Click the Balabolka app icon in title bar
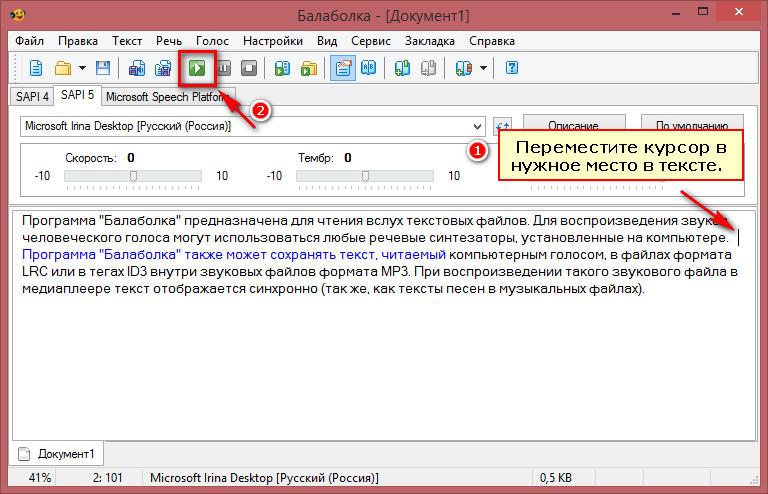This screenshot has height=494, width=768. tap(17, 14)
